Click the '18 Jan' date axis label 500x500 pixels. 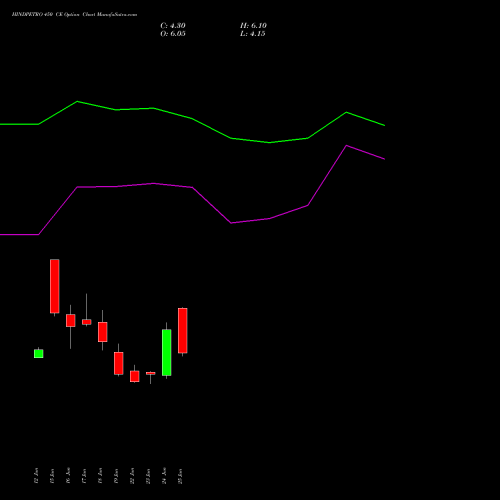point(100,476)
